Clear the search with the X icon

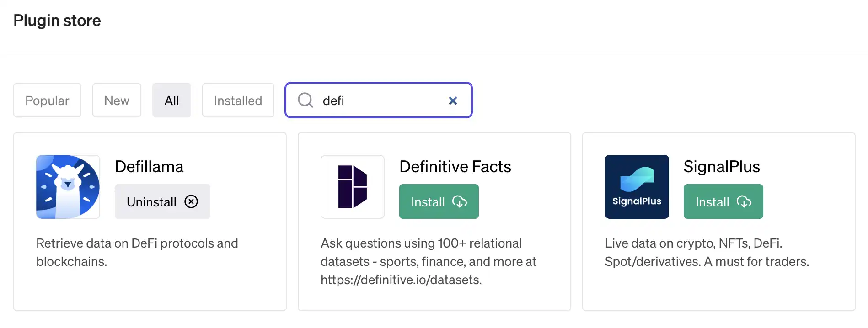click(453, 101)
